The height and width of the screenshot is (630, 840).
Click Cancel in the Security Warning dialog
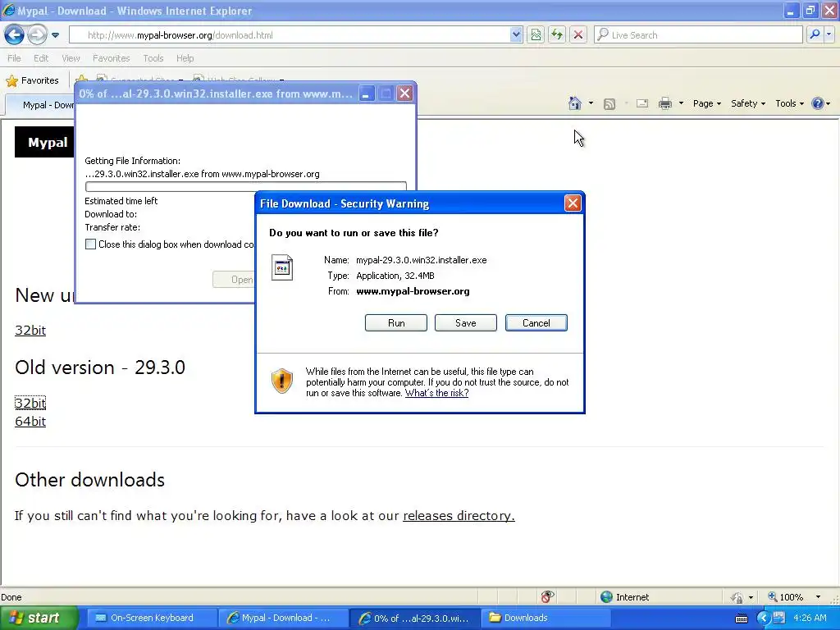pyautogui.click(x=536, y=323)
